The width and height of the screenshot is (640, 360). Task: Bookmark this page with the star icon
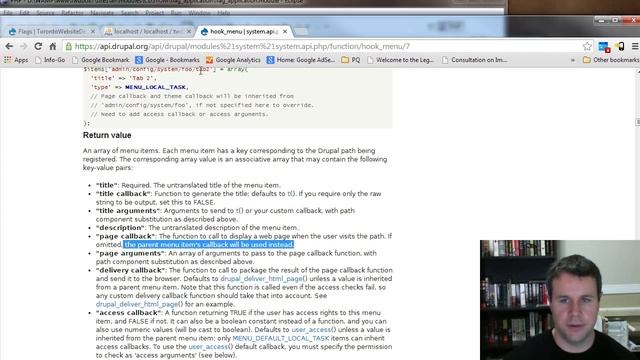[587, 47]
